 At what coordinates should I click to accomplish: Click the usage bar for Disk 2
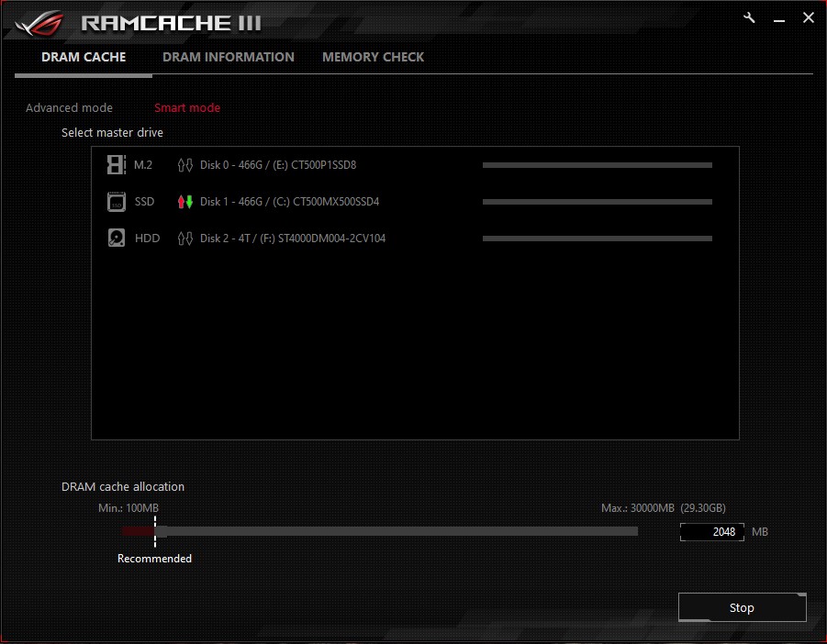tap(597, 239)
